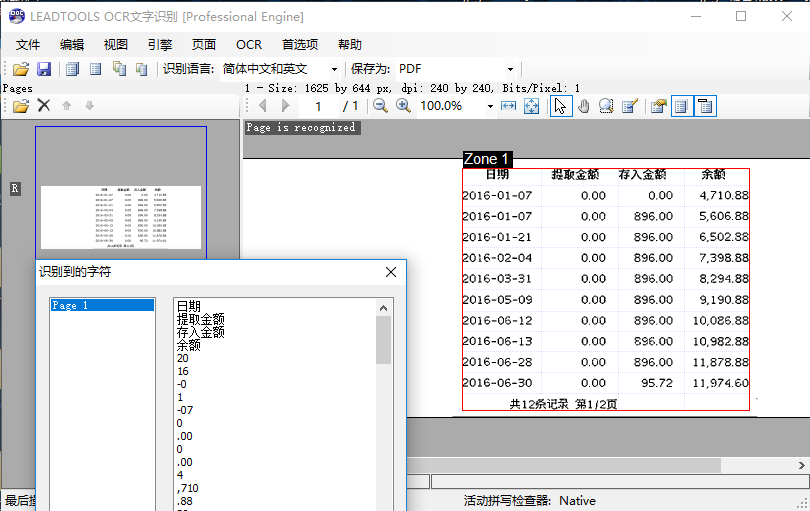Click the zoom in magnifier icon

(x=403, y=106)
